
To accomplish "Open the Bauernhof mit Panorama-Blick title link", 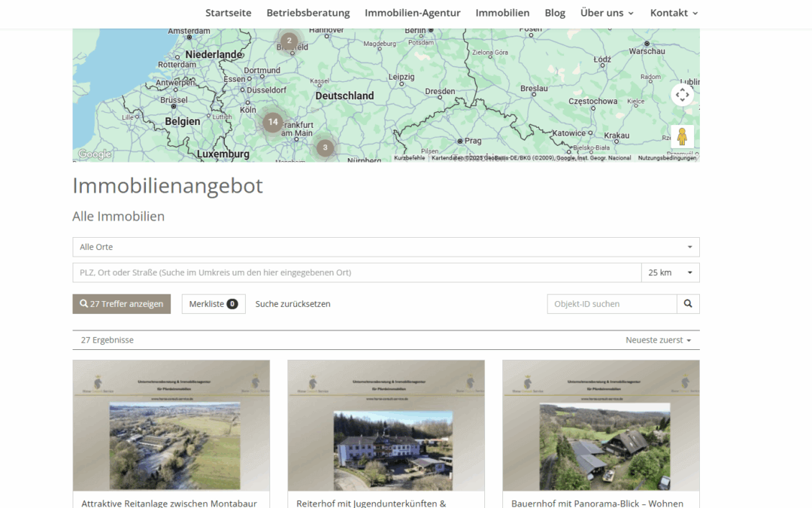I will coord(597,503).
